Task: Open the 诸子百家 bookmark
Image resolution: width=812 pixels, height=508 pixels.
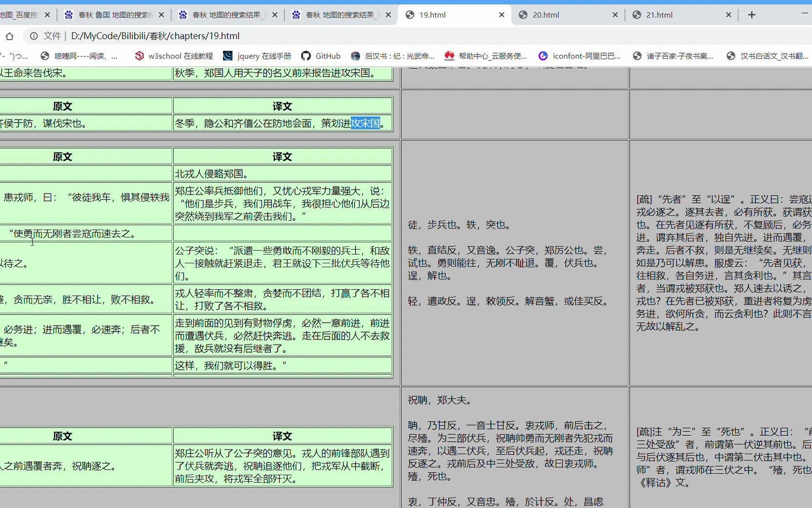Action: [x=673, y=56]
